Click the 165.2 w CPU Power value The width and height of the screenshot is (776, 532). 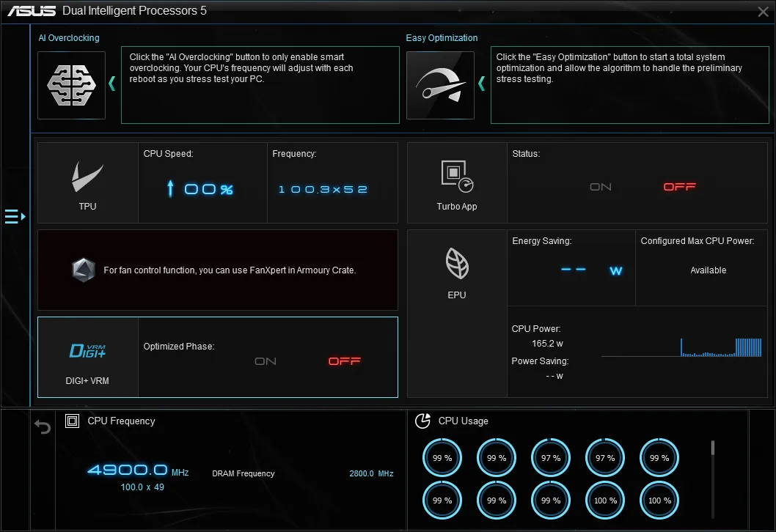click(x=547, y=344)
